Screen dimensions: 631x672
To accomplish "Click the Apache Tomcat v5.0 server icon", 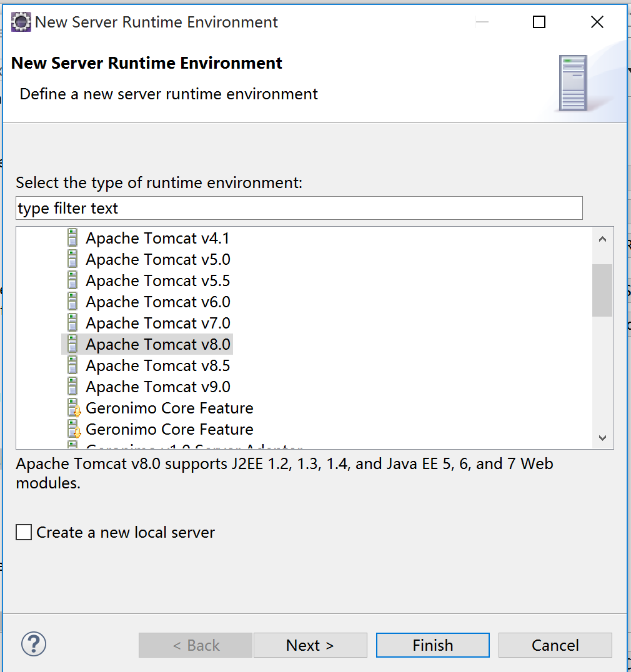I will pyautogui.click(x=73, y=259).
